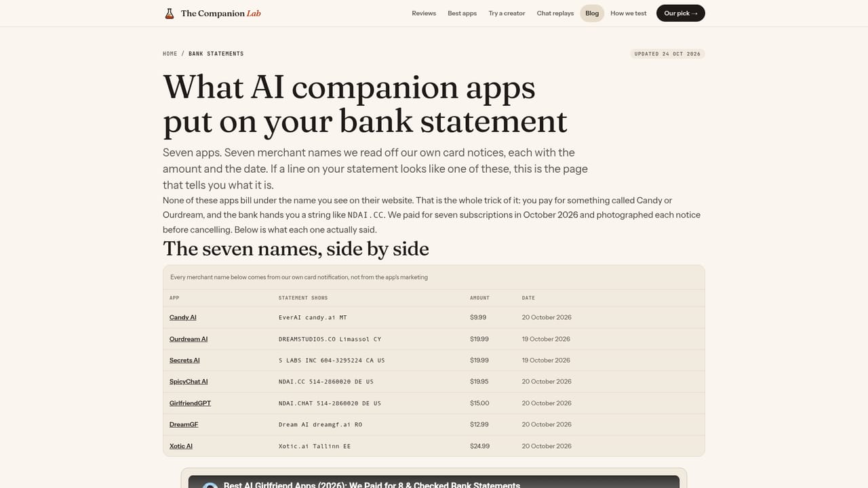Click the $9.99 amount cell
Viewport: 868px width, 488px height.
coord(478,317)
